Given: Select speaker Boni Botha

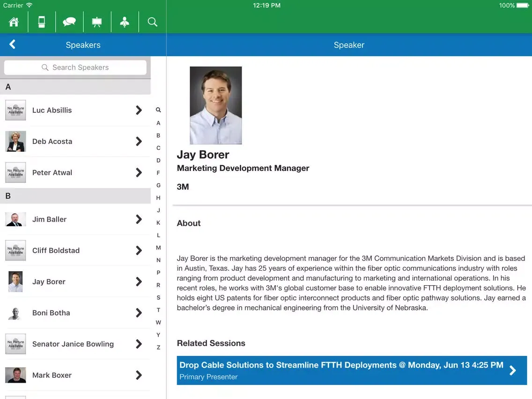Looking at the screenshot, I should 75,313.
